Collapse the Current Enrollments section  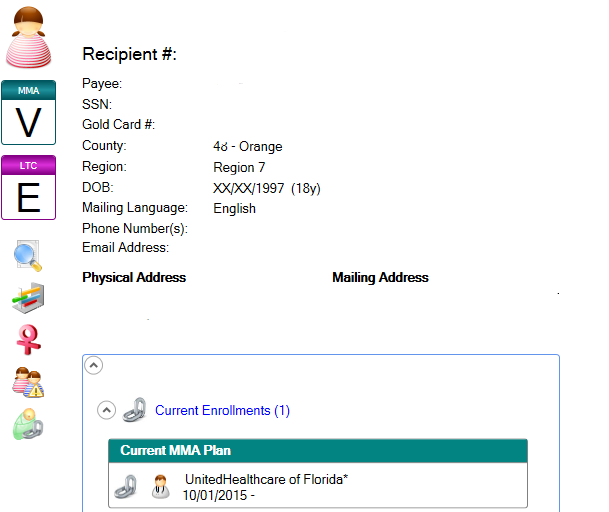(106, 410)
